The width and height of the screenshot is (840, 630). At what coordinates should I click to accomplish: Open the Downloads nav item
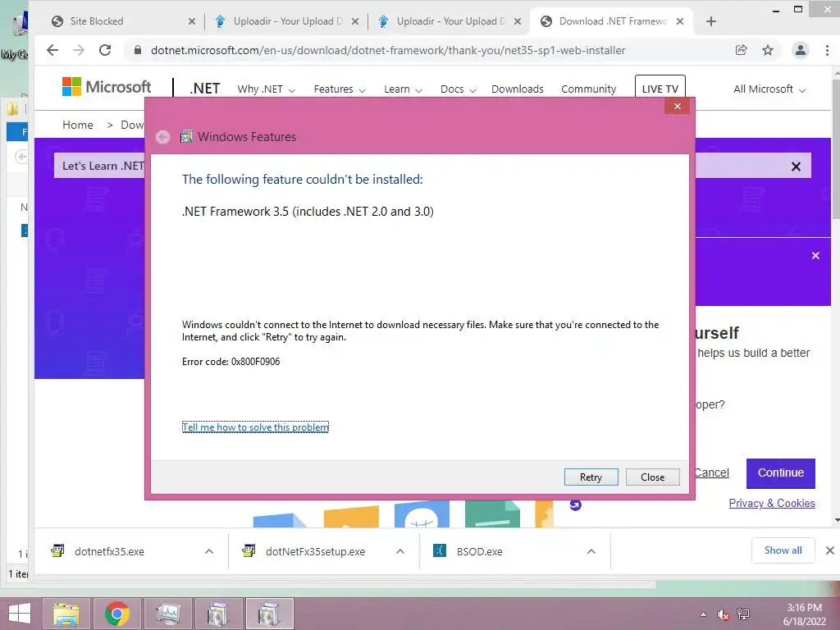(x=518, y=89)
